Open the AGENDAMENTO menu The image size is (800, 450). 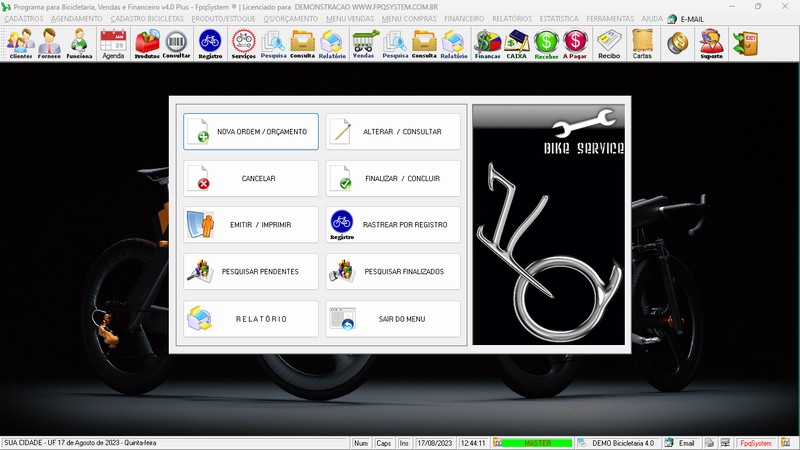77,18
